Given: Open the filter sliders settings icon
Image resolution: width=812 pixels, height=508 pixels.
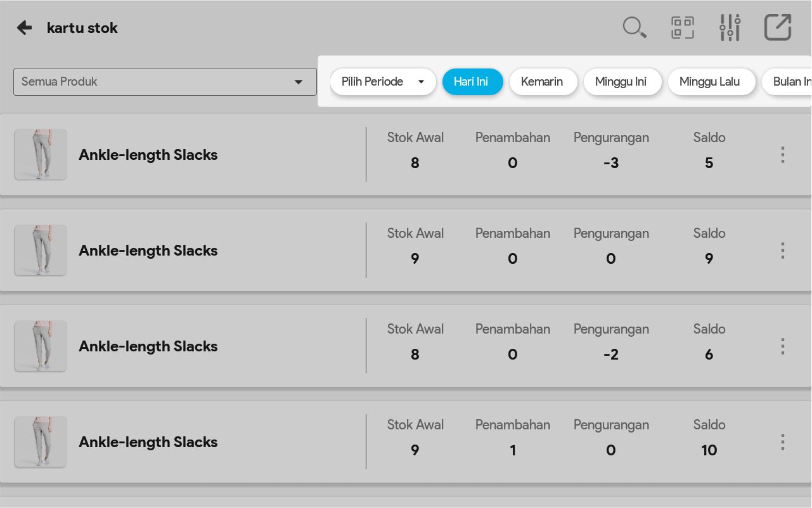Looking at the screenshot, I should (730, 28).
